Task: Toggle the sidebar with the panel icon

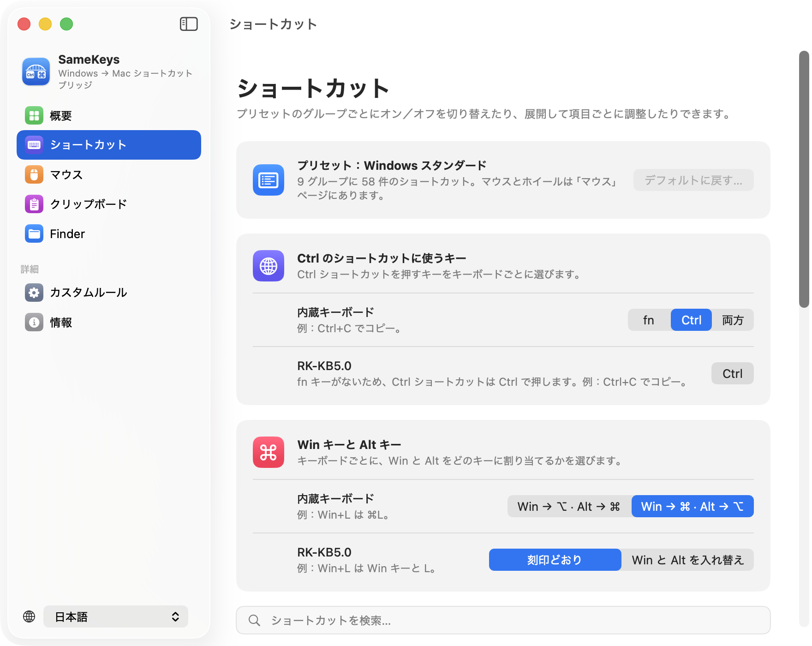Action: [x=189, y=24]
